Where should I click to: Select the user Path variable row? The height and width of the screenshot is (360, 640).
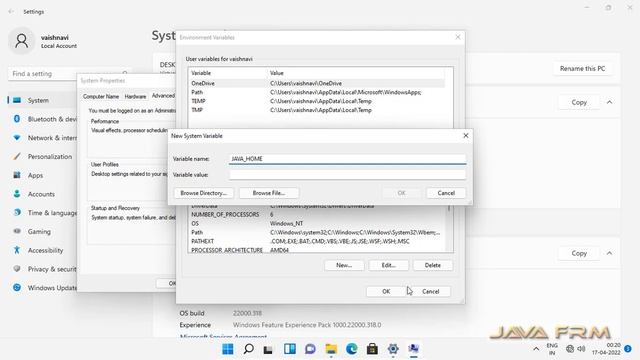pos(317,92)
